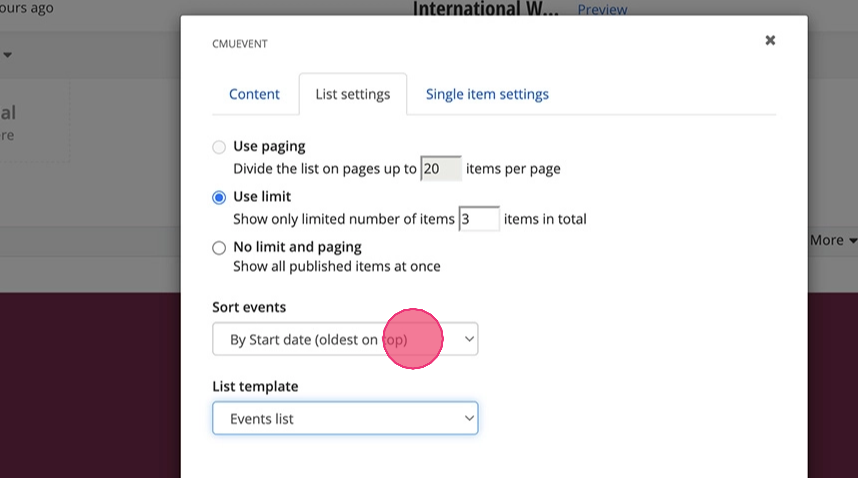
Task: Click the items per page number field
Action: pos(440,169)
